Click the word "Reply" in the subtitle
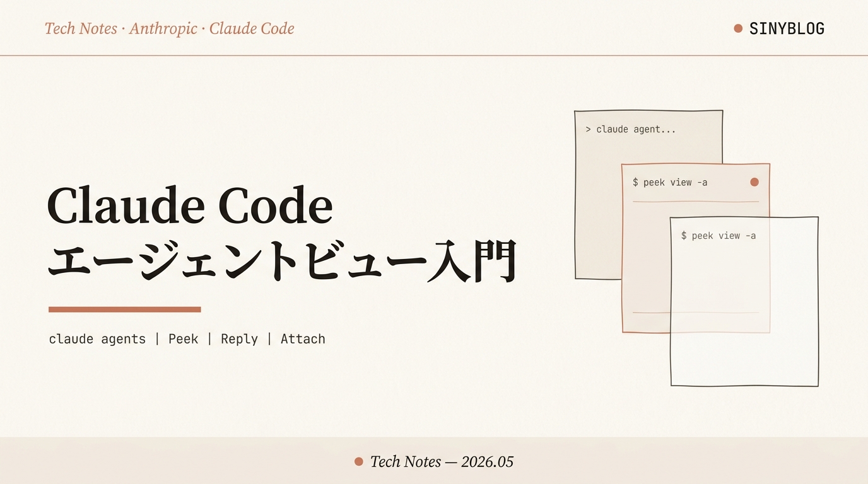The image size is (868, 484). [x=239, y=339]
